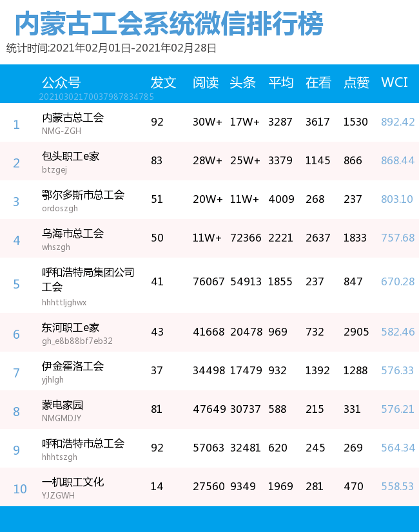Click WCI value 670.28
This screenshot has height=532, width=419.
(398, 281)
